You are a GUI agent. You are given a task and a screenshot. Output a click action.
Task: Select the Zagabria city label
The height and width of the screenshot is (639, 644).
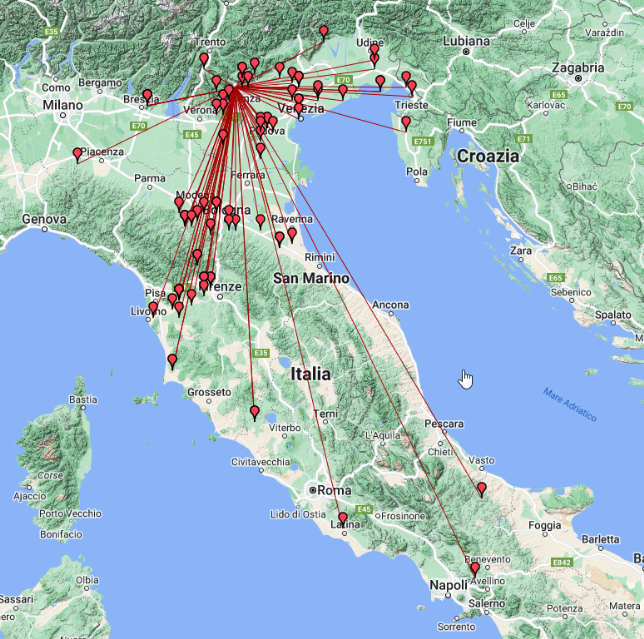point(576,68)
